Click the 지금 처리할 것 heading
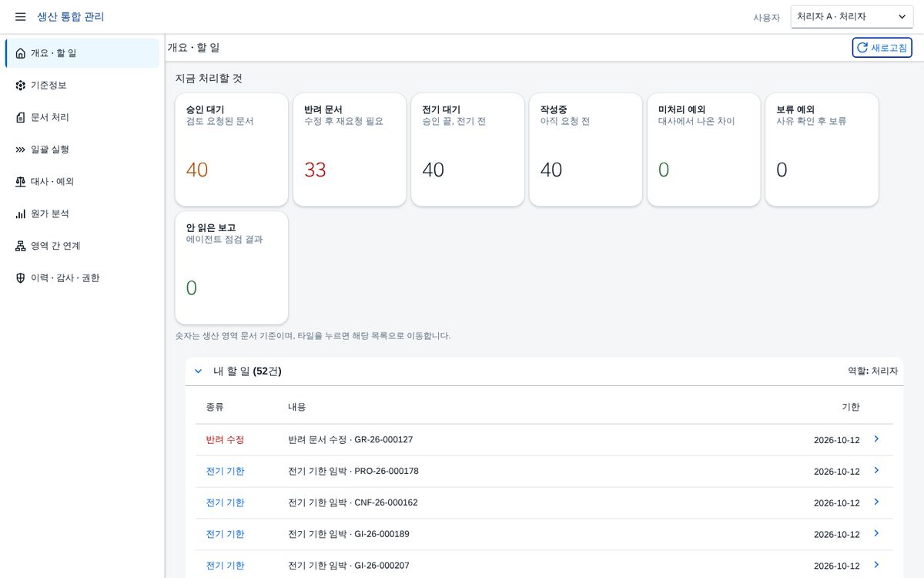The width and height of the screenshot is (924, 578). (209, 79)
